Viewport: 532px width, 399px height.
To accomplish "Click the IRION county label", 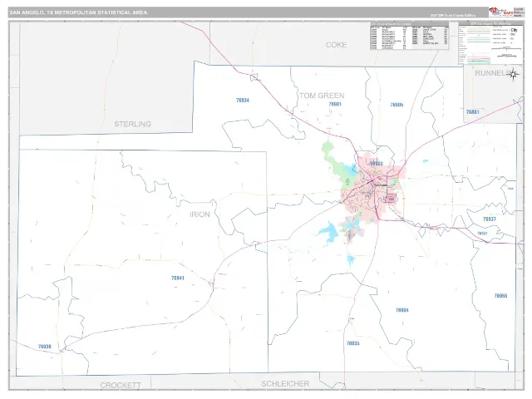I will pos(199,214).
